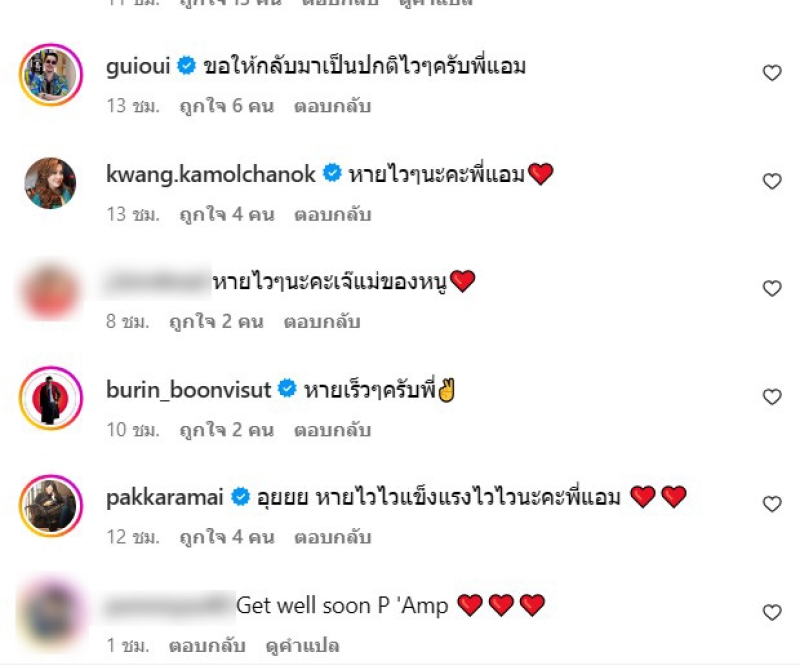Reply to kwang.kamolchanok's comment

click(x=332, y=214)
